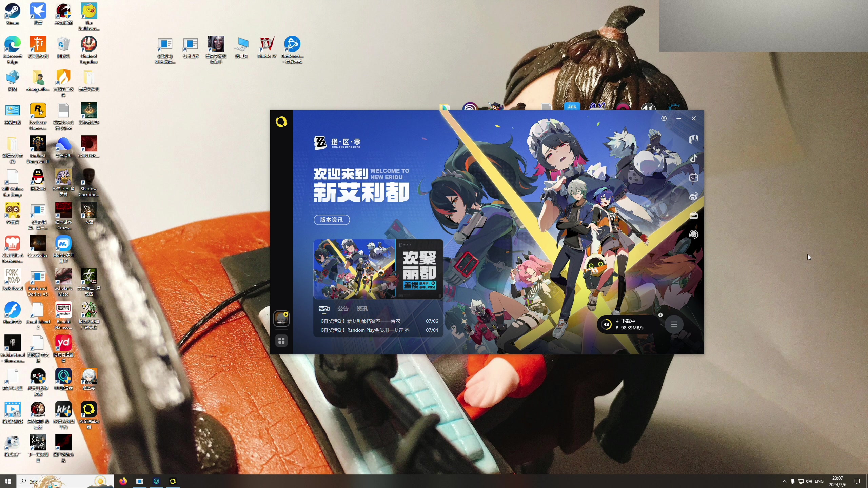The height and width of the screenshot is (488, 868).
Task: Select the game thumbnail in the left sidebar
Action: click(x=281, y=319)
